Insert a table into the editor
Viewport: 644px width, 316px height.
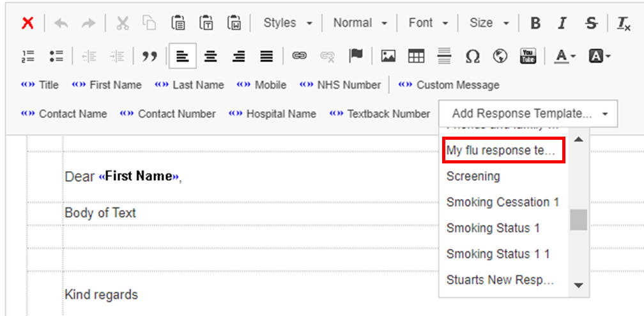[x=417, y=56]
